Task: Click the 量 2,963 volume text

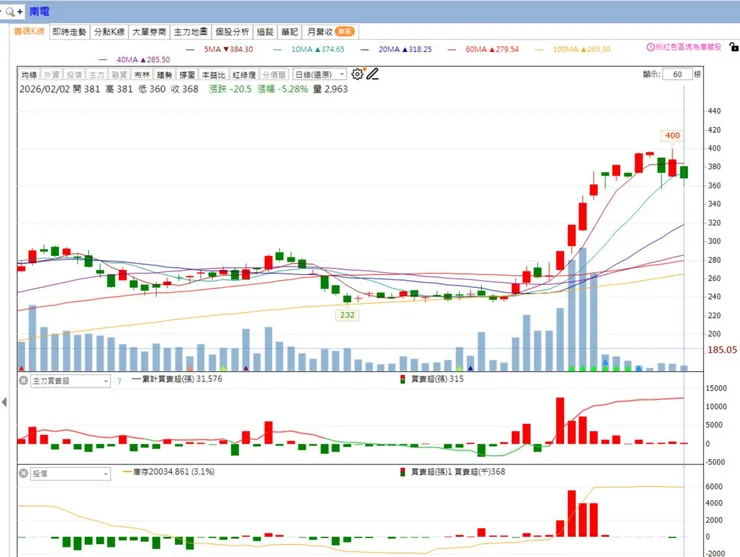Action: point(330,89)
